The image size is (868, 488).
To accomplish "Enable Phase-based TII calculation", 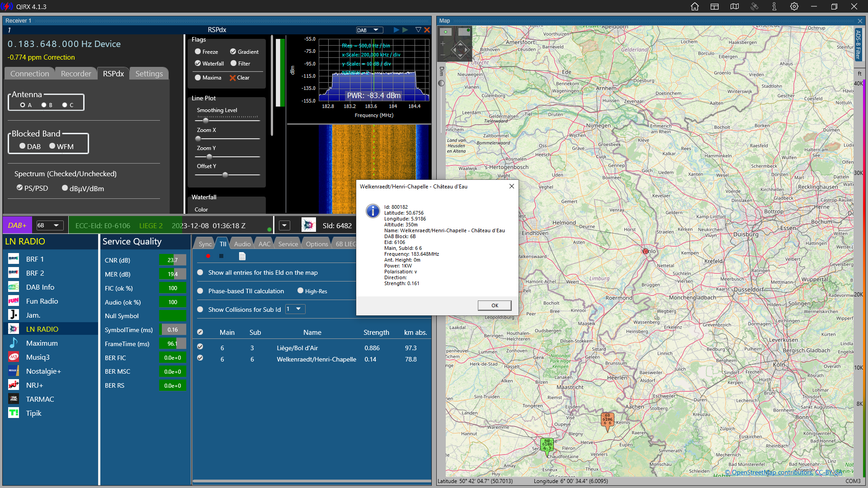I will tap(200, 291).
